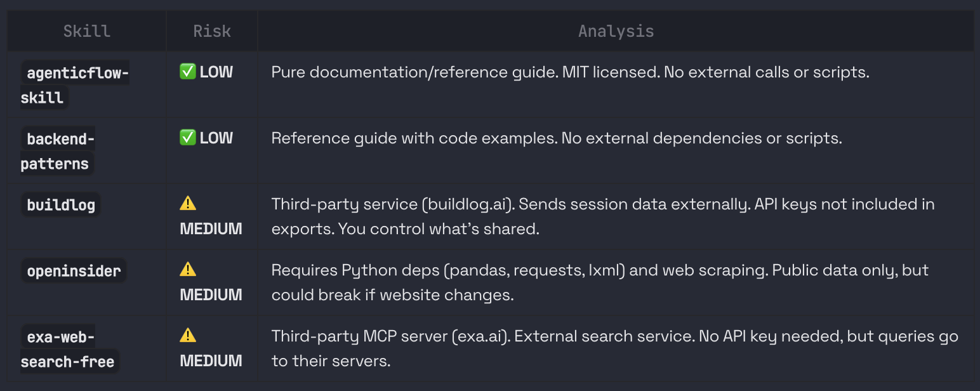Image resolution: width=980 pixels, height=391 pixels.
Task: Click the Risk column header
Action: pos(212,31)
